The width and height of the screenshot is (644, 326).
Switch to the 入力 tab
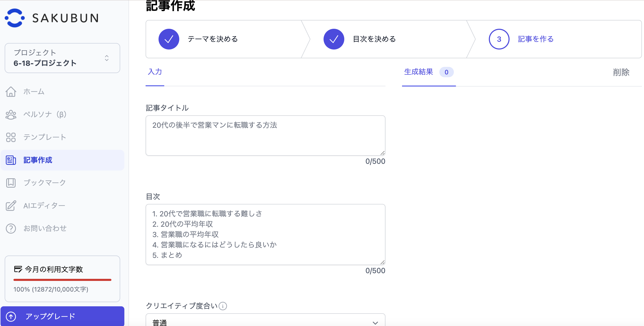click(155, 72)
